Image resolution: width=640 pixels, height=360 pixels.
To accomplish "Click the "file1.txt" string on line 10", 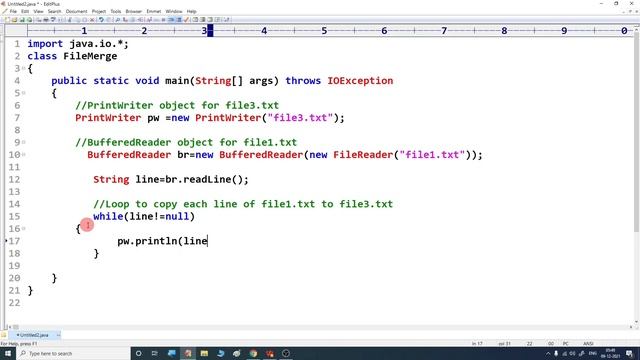I will pyautogui.click(x=432, y=155).
